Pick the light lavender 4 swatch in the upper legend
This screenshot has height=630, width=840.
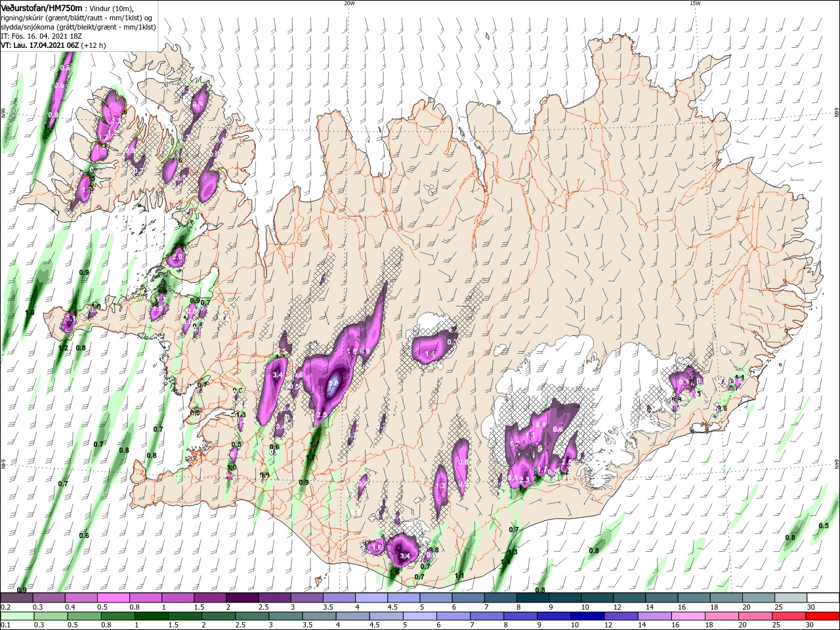pyautogui.click(x=371, y=598)
